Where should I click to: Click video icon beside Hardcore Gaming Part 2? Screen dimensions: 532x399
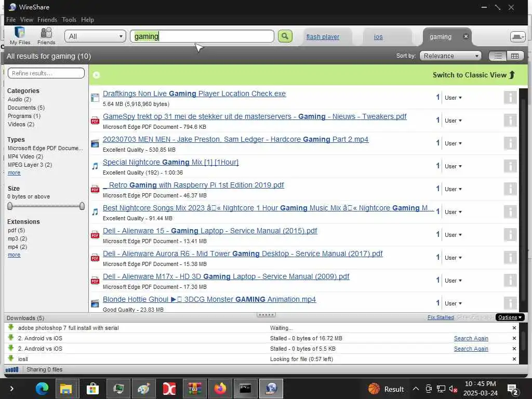point(95,143)
